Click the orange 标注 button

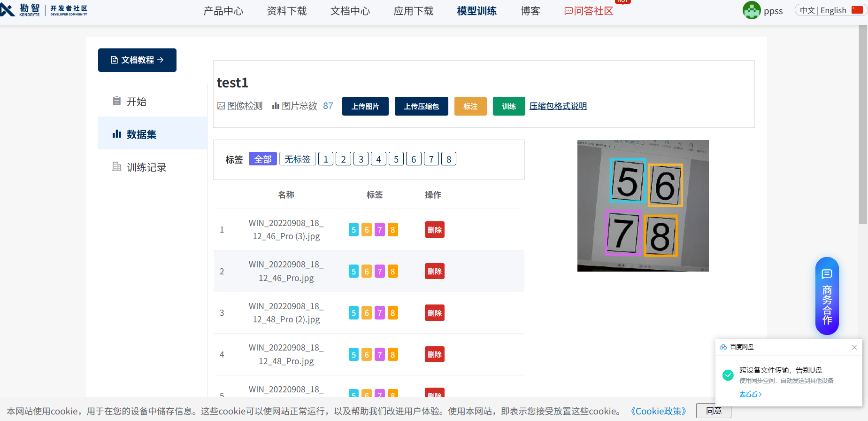(470, 106)
